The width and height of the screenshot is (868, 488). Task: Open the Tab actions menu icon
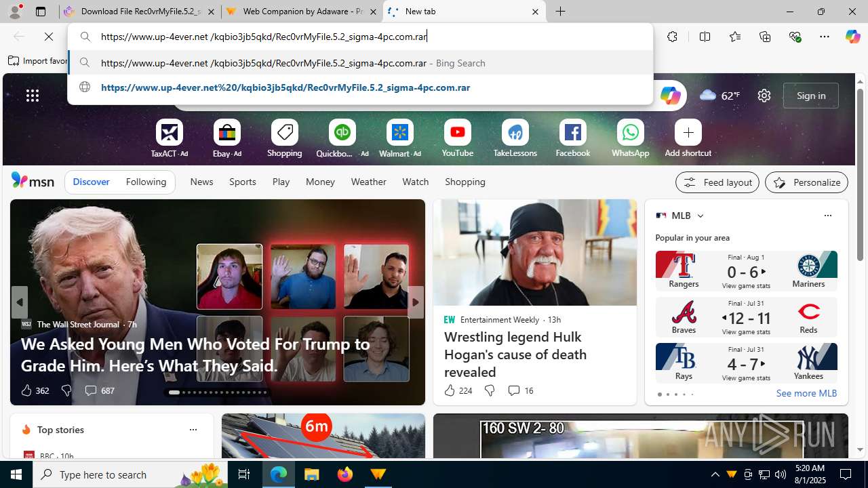coord(41,12)
